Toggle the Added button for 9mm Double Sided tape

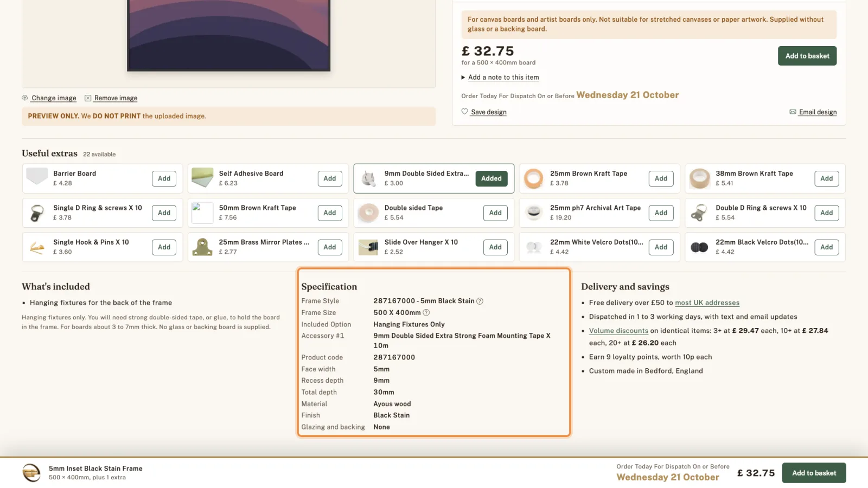(x=492, y=178)
